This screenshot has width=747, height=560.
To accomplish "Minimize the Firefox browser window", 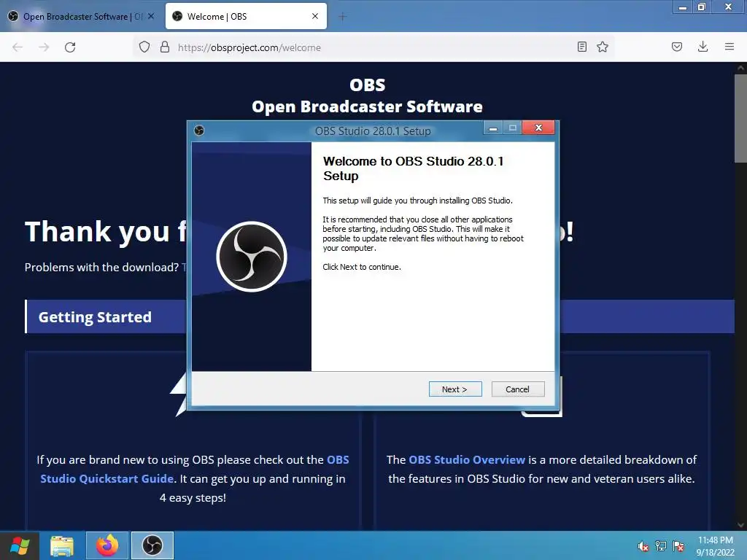I will [x=683, y=7].
